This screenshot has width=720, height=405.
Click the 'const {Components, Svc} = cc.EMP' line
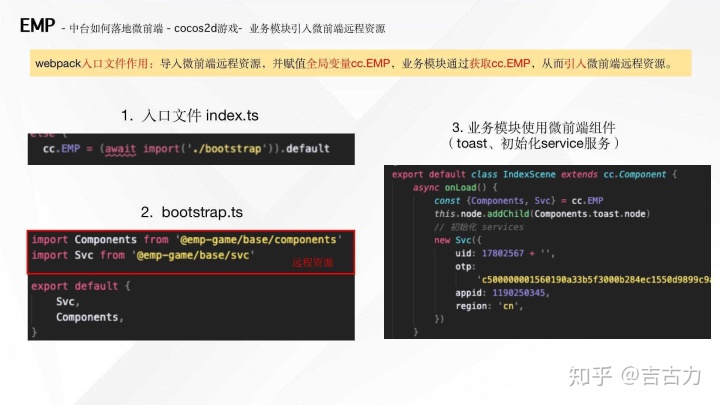click(519, 201)
